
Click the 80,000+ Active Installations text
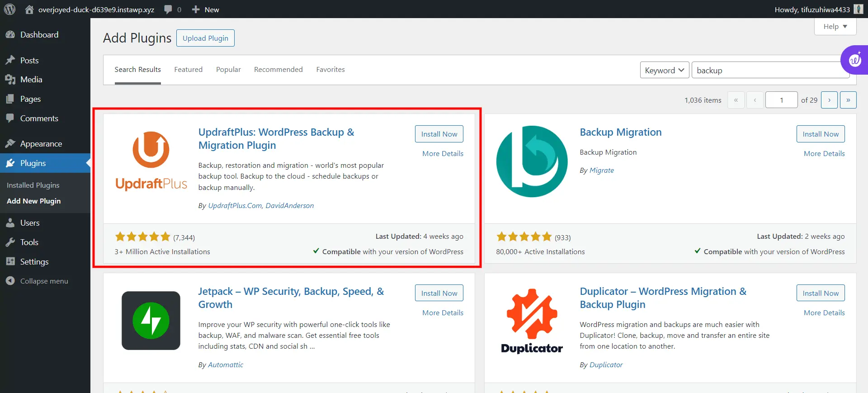point(540,252)
